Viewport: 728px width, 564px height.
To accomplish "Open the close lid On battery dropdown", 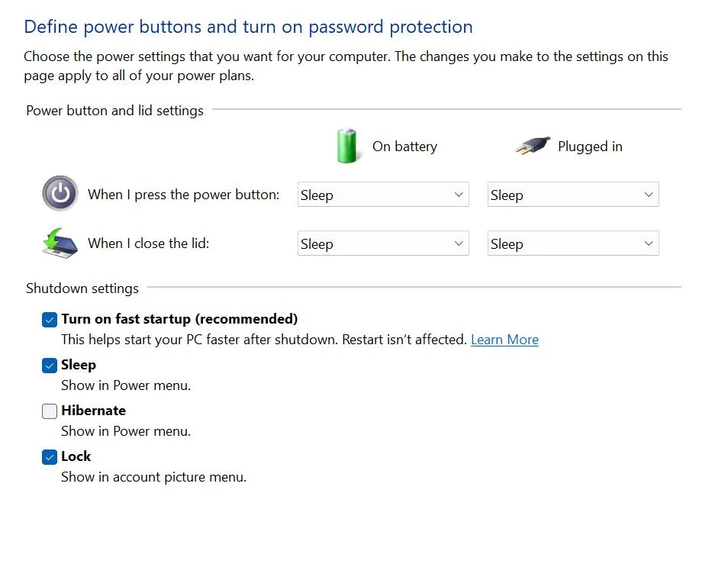I will pyautogui.click(x=382, y=243).
